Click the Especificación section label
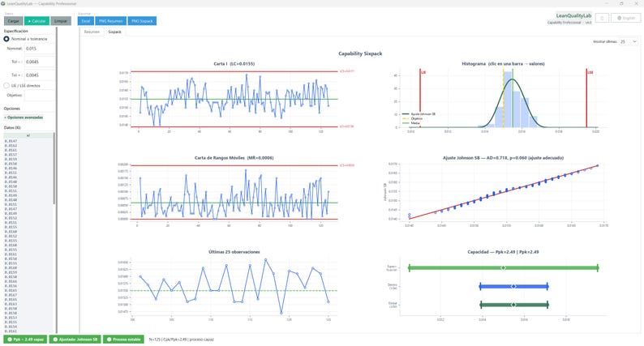 coord(16,31)
